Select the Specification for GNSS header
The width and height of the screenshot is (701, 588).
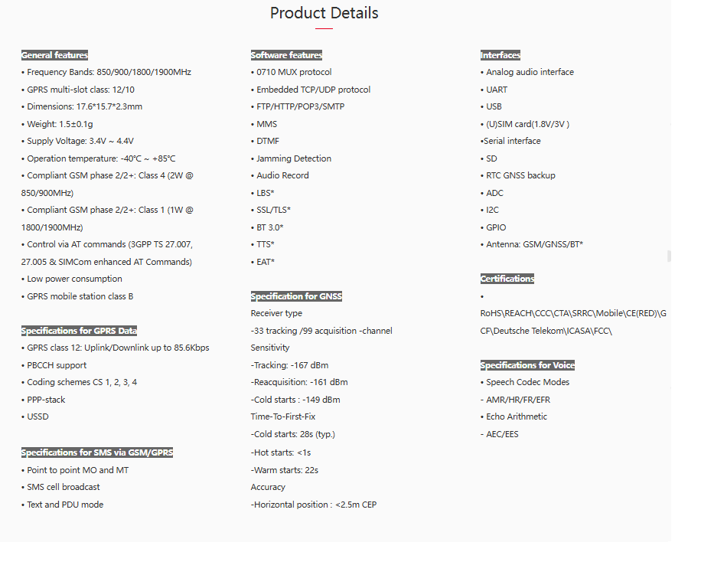[x=296, y=296]
